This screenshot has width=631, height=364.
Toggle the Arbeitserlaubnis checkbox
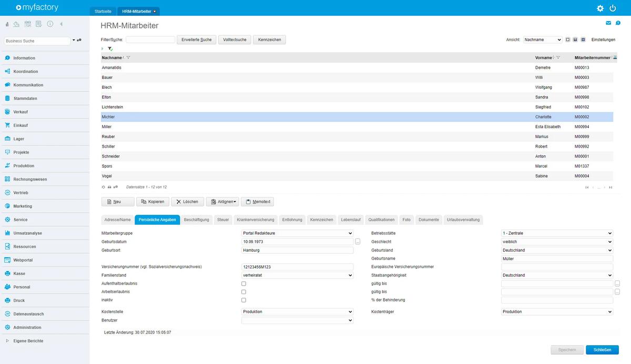(x=243, y=292)
